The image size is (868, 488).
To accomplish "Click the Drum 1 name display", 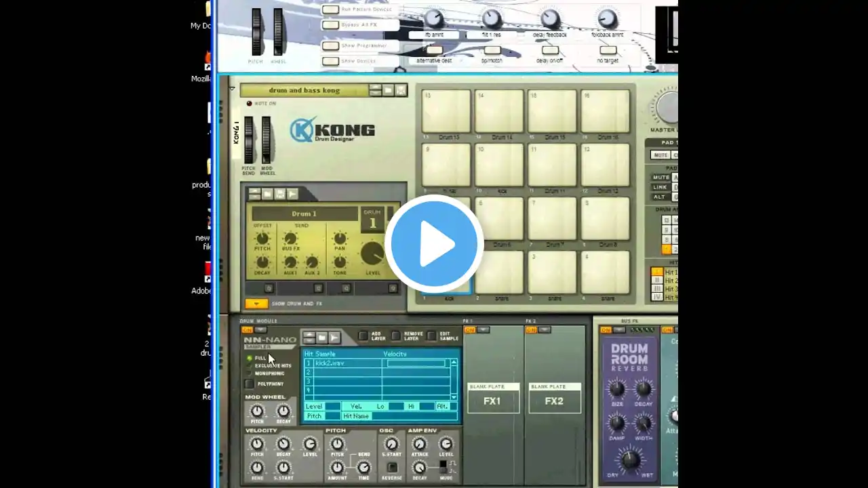I will click(304, 213).
